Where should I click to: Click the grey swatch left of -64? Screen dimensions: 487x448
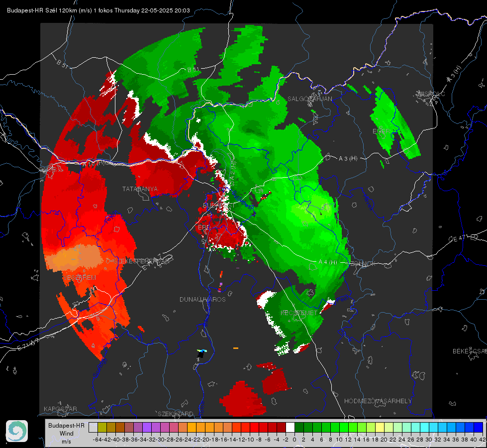[93, 427]
